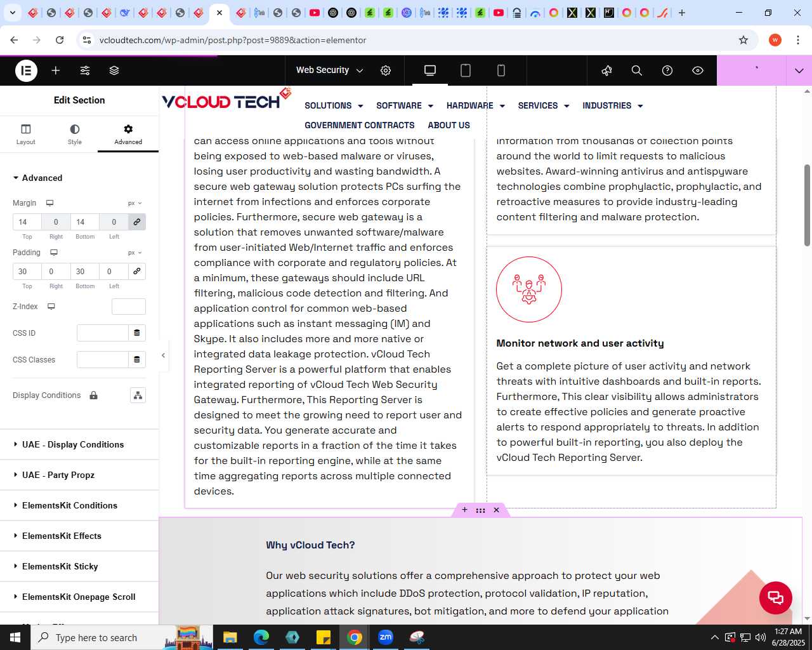The image size is (812, 650).
Task: Click the Display Conditions lock icon
Action: coord(94,395)
